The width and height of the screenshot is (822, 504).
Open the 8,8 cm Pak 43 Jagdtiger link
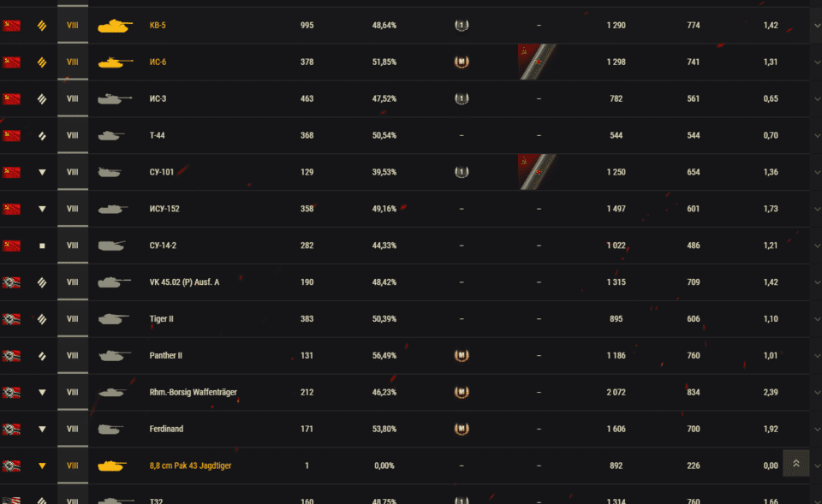190,465
